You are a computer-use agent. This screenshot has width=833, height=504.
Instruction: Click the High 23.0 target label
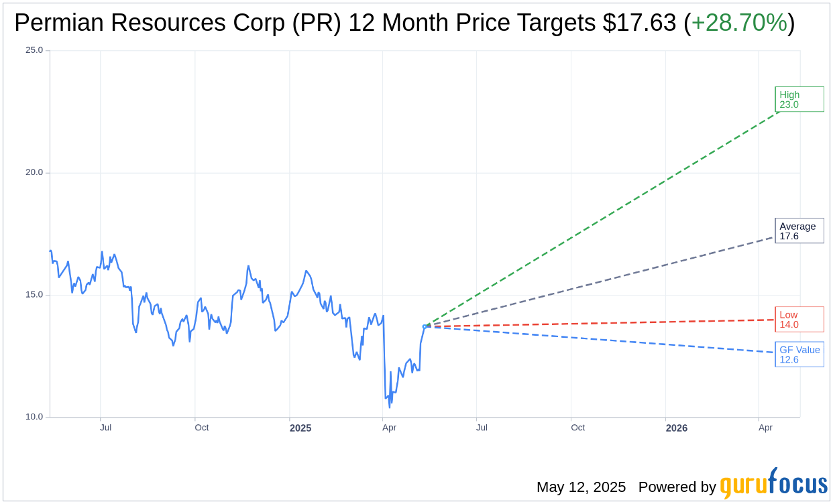(799, 99)
